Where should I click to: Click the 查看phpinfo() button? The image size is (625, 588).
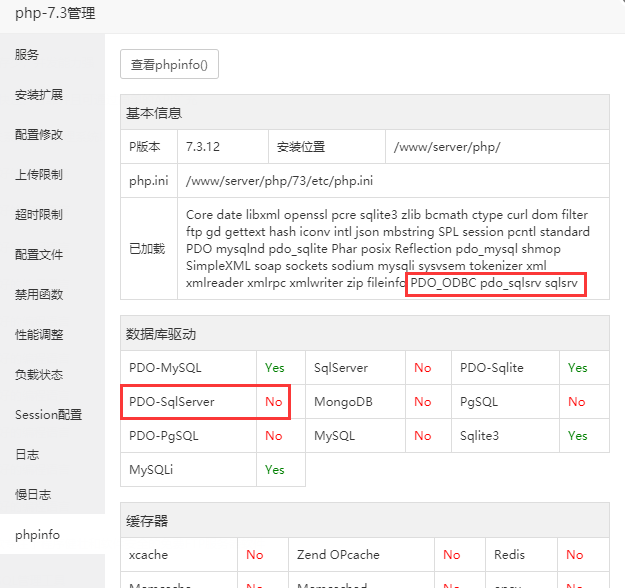click(x=169, y=64)
